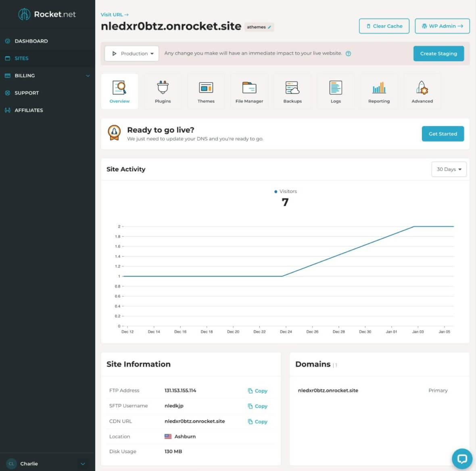This screenshot has height=471, width=476.
Task: Expand the Billing submenu chevron
Action: (x=88, y=75)
